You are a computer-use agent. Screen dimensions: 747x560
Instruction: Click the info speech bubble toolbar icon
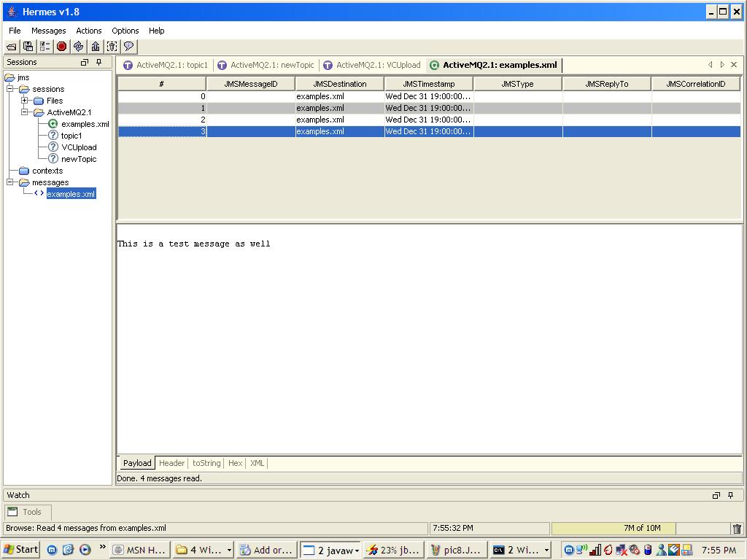click(x=128, y=47)
